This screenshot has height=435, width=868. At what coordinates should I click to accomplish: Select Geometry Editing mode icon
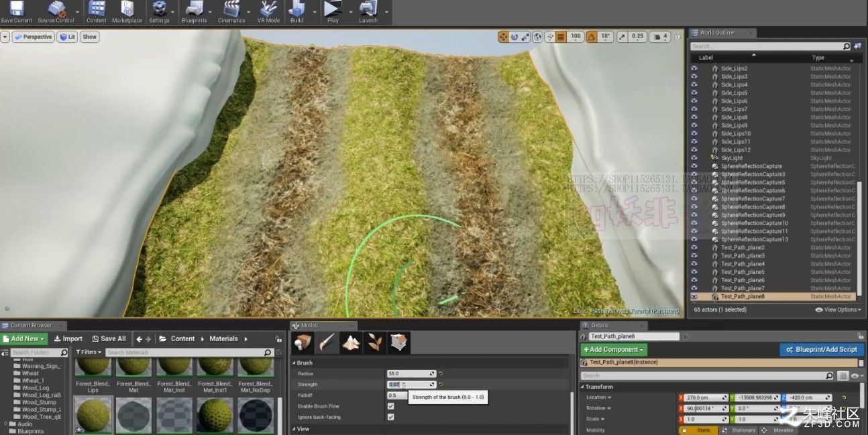(x=398, y=343)
